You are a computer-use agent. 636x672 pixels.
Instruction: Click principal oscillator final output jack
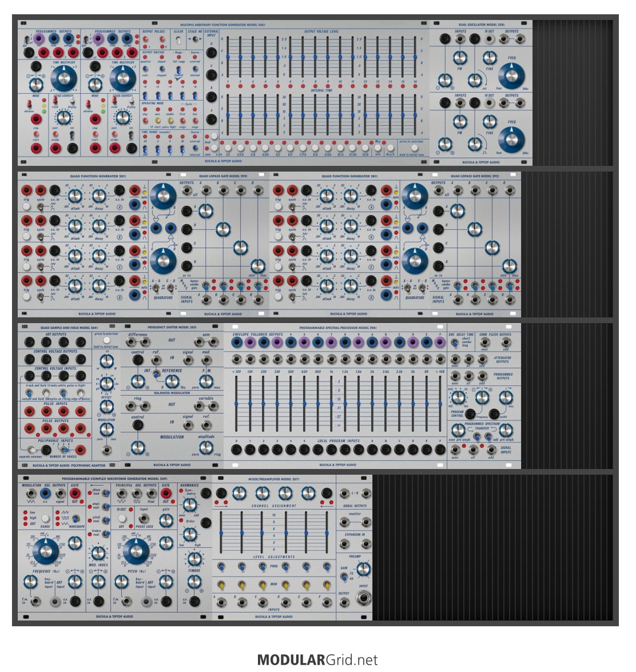[151, 494]
